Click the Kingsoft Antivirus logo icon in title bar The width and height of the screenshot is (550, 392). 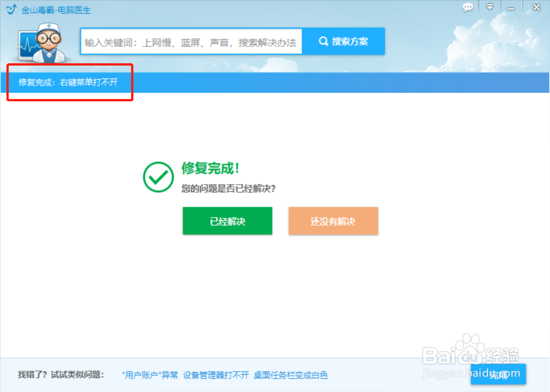tap(11, 9)
